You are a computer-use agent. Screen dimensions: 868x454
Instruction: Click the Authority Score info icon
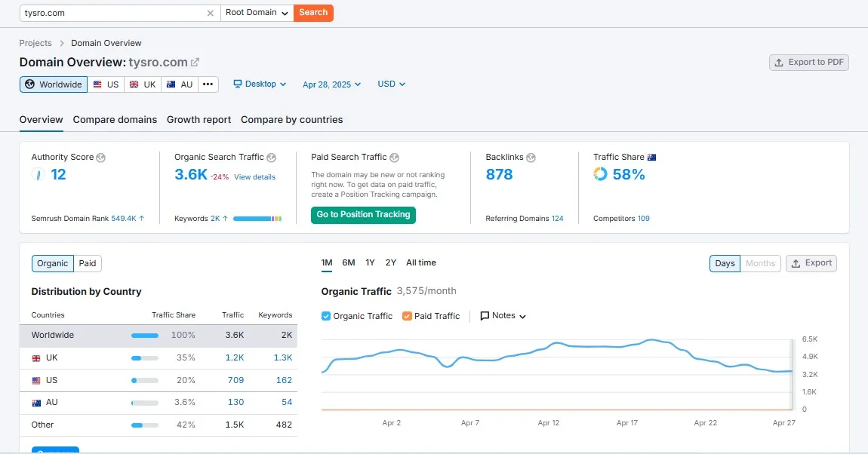tap(101, 158)
